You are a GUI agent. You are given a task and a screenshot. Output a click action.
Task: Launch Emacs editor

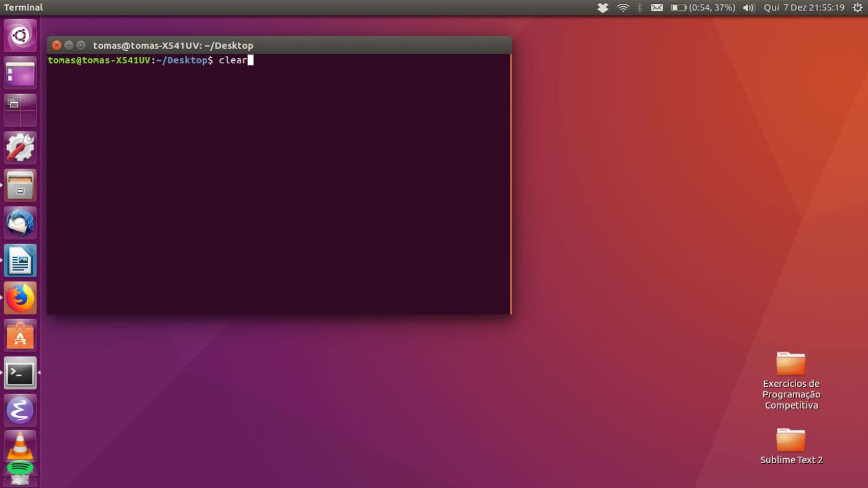coord(20,410)
